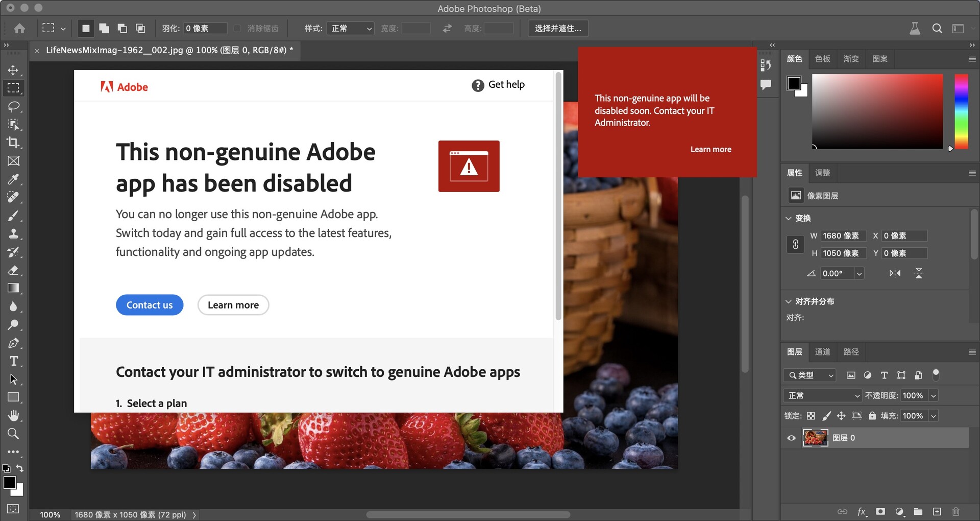Viewport: 980px width, 521px height.
Task: Select the Blur tool
Action: point(13,306)
